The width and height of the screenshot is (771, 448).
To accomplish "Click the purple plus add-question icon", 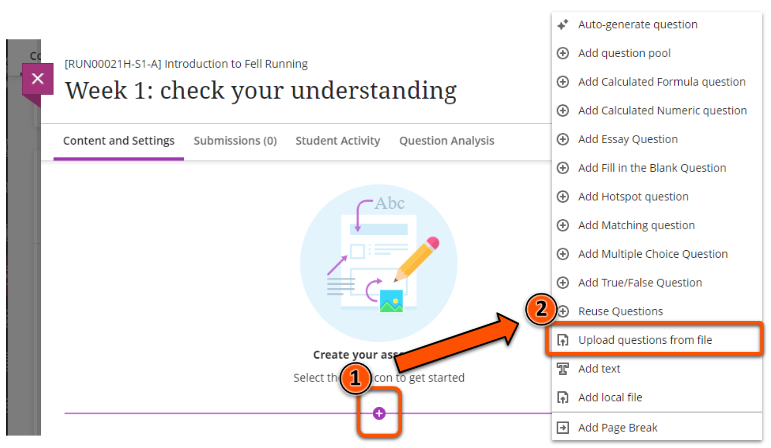I will 379,413.
